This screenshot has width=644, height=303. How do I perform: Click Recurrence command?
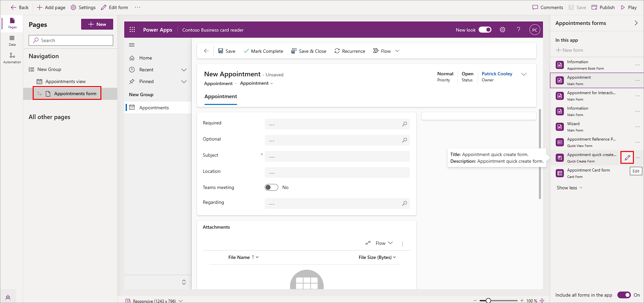click(350, 51)
